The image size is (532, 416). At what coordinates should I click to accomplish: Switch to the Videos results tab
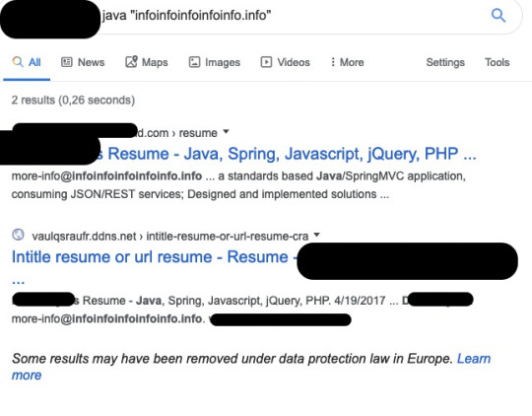click(285, 62)
